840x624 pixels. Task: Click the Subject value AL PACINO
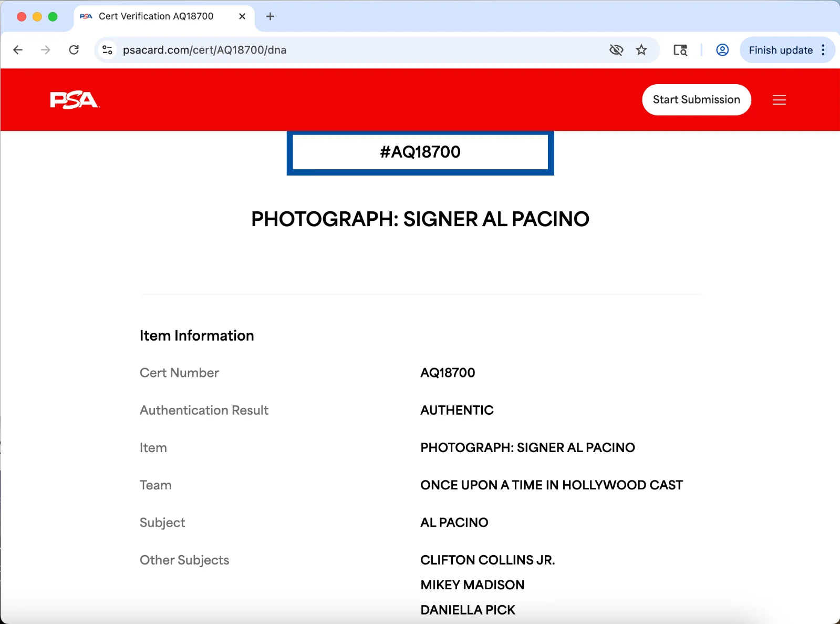pyautogui.click(x=454, y=523)
